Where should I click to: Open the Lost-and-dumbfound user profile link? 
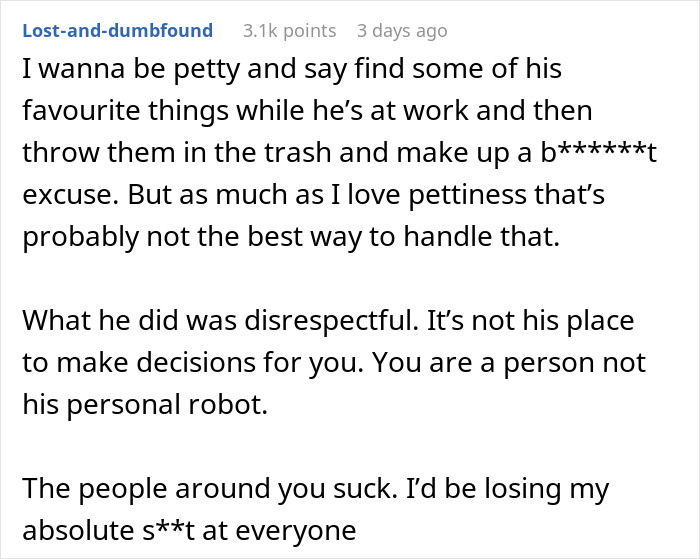tap(118, 31)
